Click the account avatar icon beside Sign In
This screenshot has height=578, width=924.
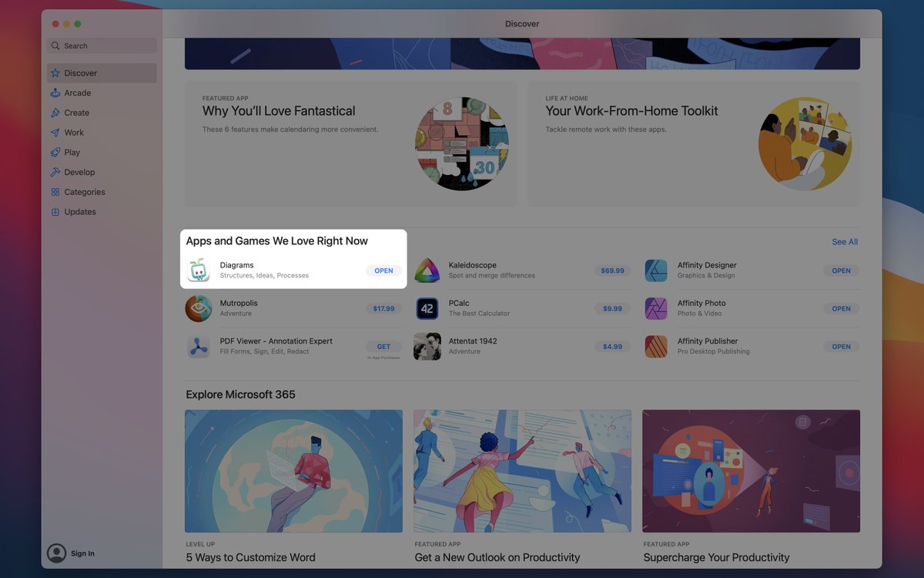(x=56, y=553)
